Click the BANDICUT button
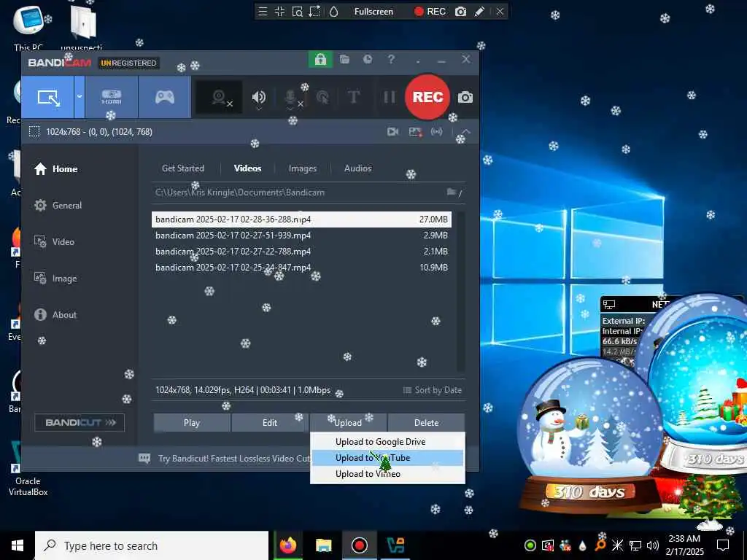 80,422
